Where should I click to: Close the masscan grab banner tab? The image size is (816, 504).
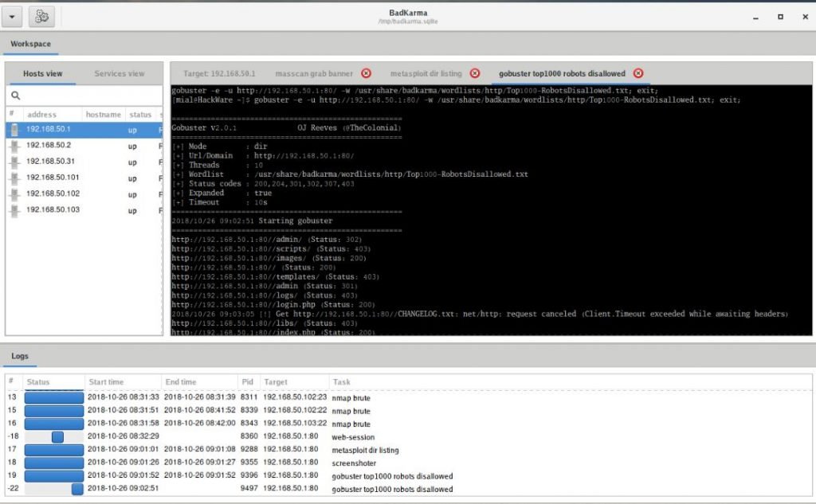367,73
